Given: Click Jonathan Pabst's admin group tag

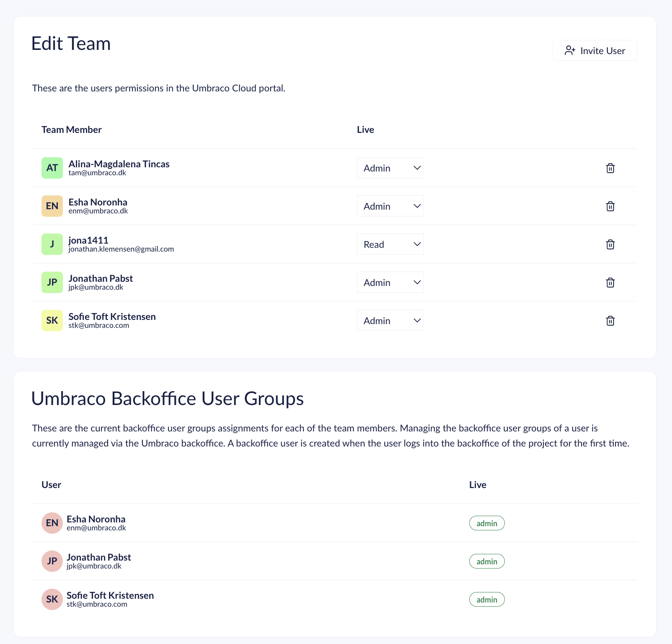Looking at the screenshot, I should pyautogui.click(x=486, y=561).
